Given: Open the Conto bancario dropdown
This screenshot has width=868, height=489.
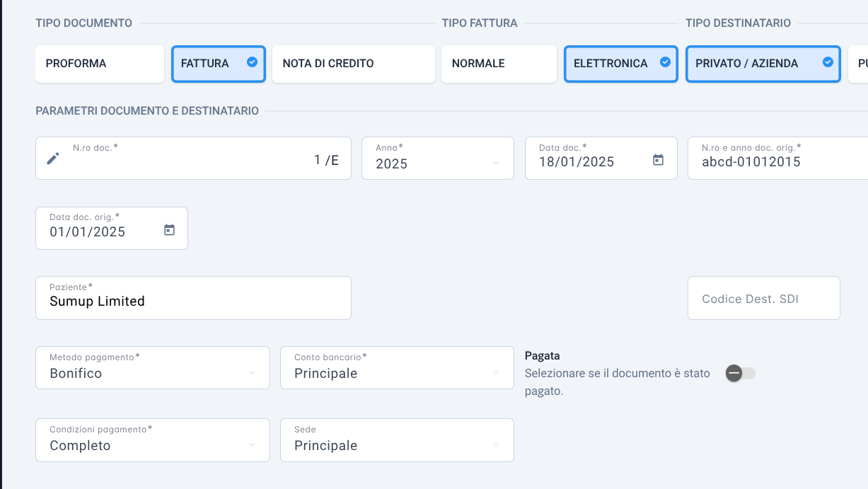Looking at the screenshot, I should click(x=397, y=367).
